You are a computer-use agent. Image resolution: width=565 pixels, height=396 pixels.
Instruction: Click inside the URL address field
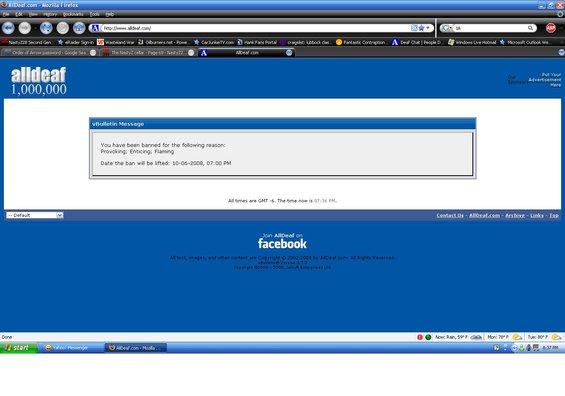click(x=256, y=28)
